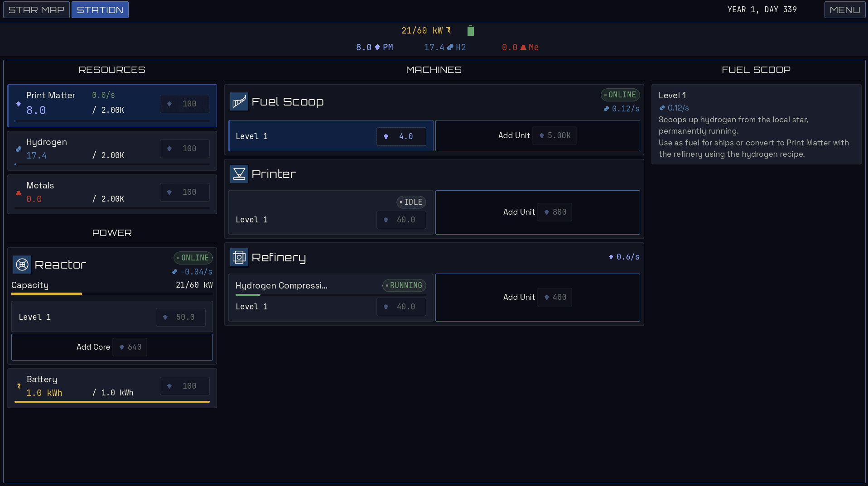This screenshot has width=868, height=486.
Task: Upgrade Metals storage for 100
Action: pos(185,192)
